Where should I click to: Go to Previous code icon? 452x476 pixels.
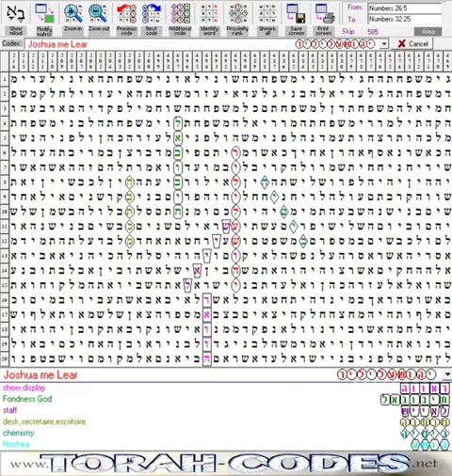126,13
